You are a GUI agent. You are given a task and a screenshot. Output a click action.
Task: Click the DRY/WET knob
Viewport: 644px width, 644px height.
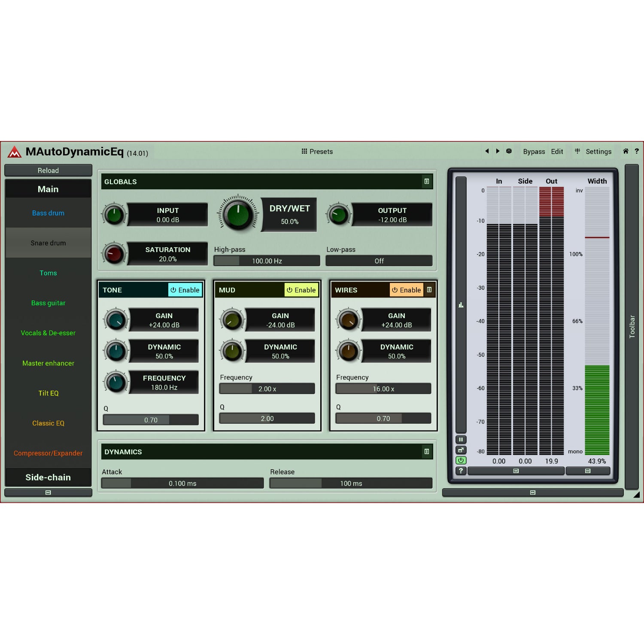point(238,214)
